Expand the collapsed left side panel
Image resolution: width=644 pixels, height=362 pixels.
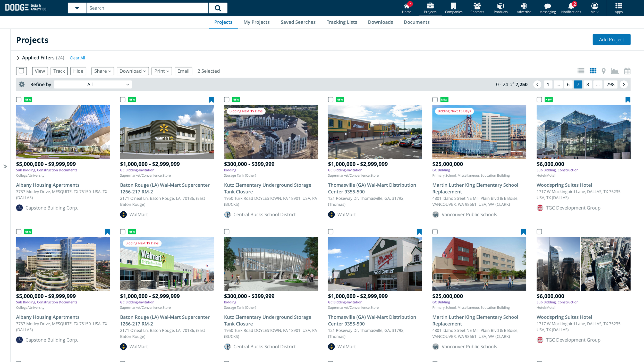coord(5,167)
